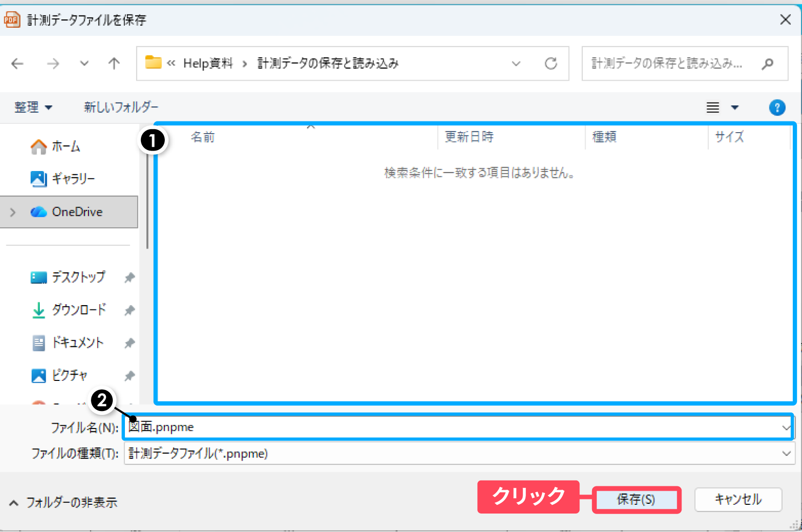Change the view layout icon

(713, 107)
